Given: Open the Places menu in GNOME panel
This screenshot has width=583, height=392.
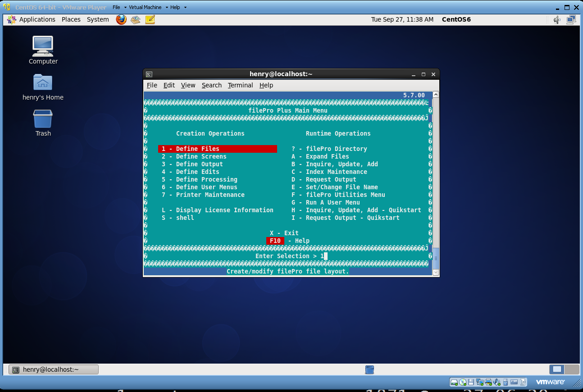Looking at the screenshot, I should [x=71, y=19].
